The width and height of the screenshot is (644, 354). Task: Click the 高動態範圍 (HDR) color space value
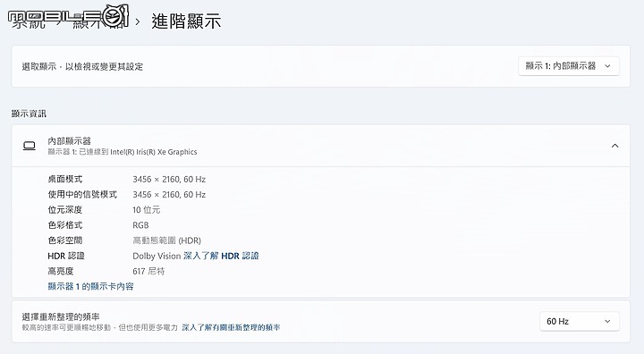click(x=166, y=240)
